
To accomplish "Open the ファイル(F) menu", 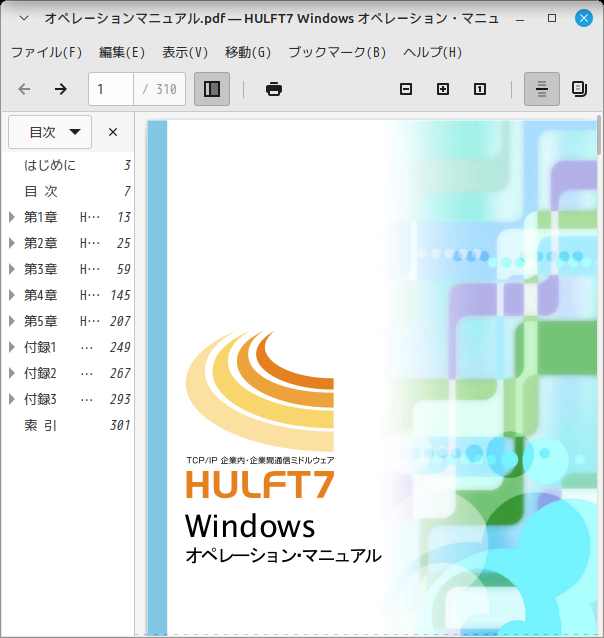I will (46, 52).
